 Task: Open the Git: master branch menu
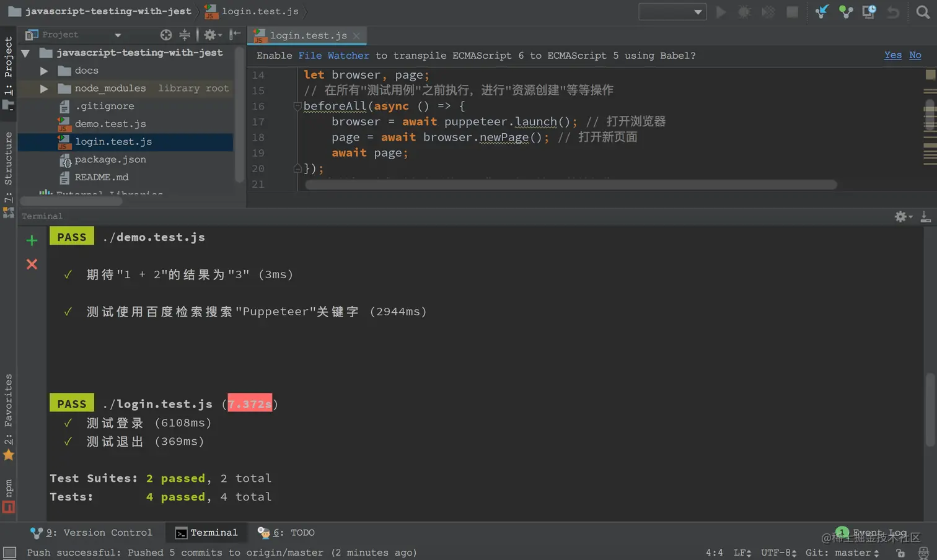point(842,553)
